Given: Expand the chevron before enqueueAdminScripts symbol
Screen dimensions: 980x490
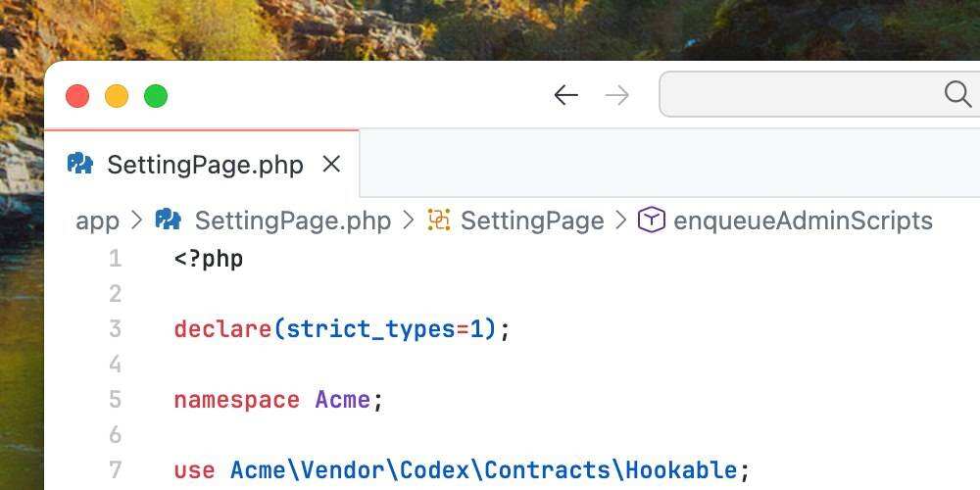Looking at the screenshot, I should click(621, 220).
